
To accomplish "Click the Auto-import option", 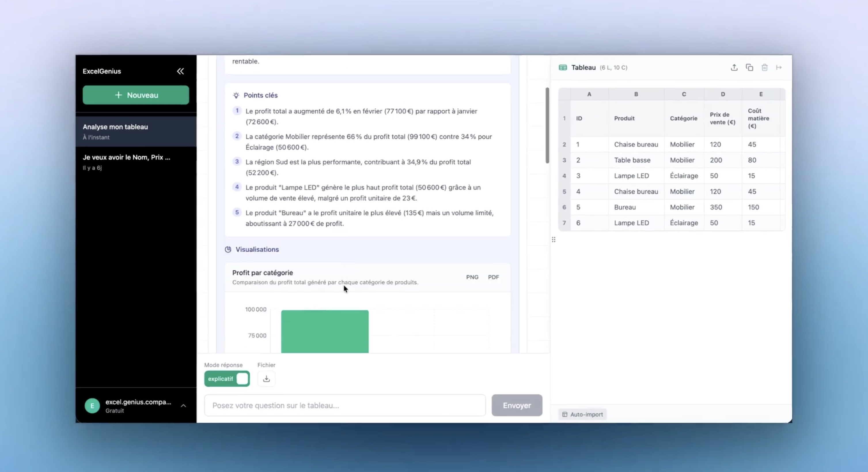I will click(583, 414).
